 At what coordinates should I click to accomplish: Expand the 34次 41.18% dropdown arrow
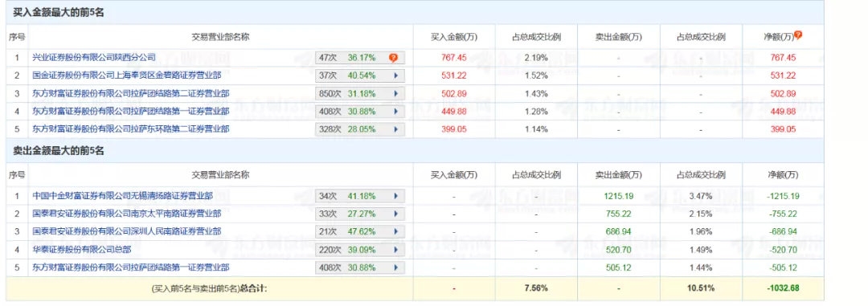coord(395,196)
